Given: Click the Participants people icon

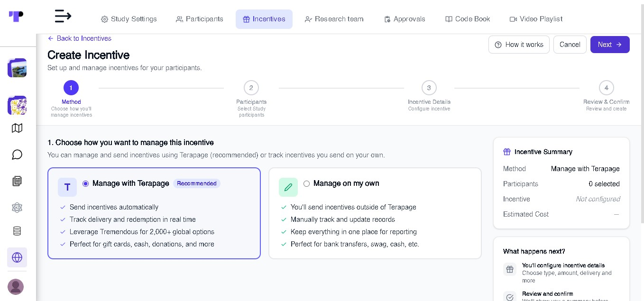Looking at the screenshot, I should tap(179, 19).
